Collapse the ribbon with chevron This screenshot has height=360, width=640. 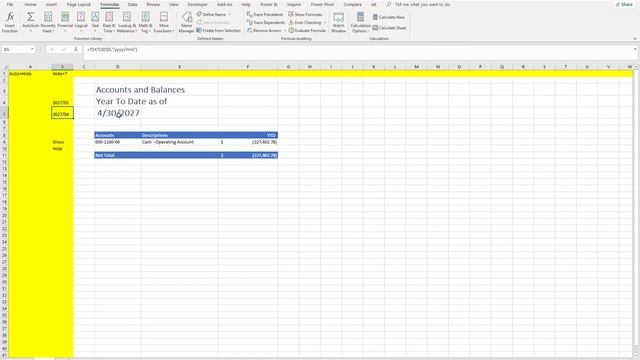coord(635,38)
